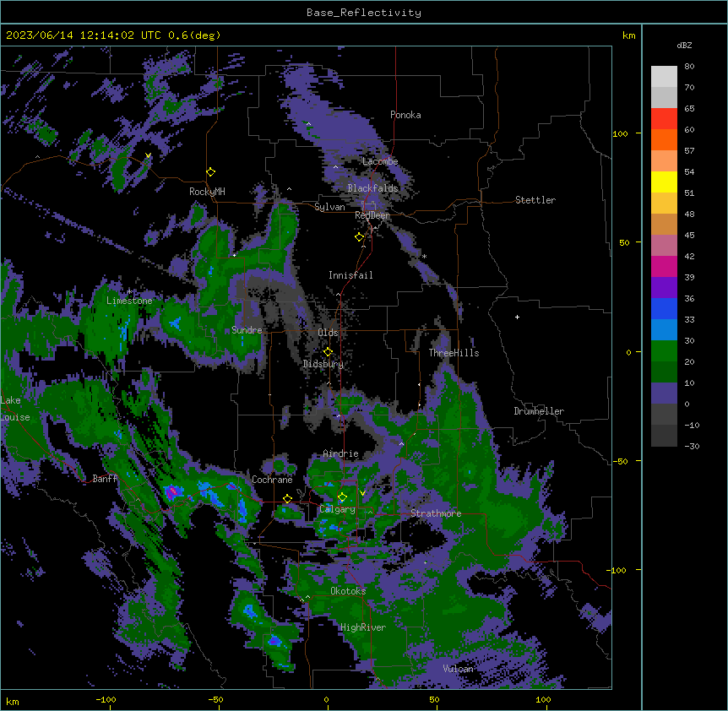Click the 80 dBZ legend value
Image resolution: width=728 pixels, height=711 pixels.
[689, 67]
